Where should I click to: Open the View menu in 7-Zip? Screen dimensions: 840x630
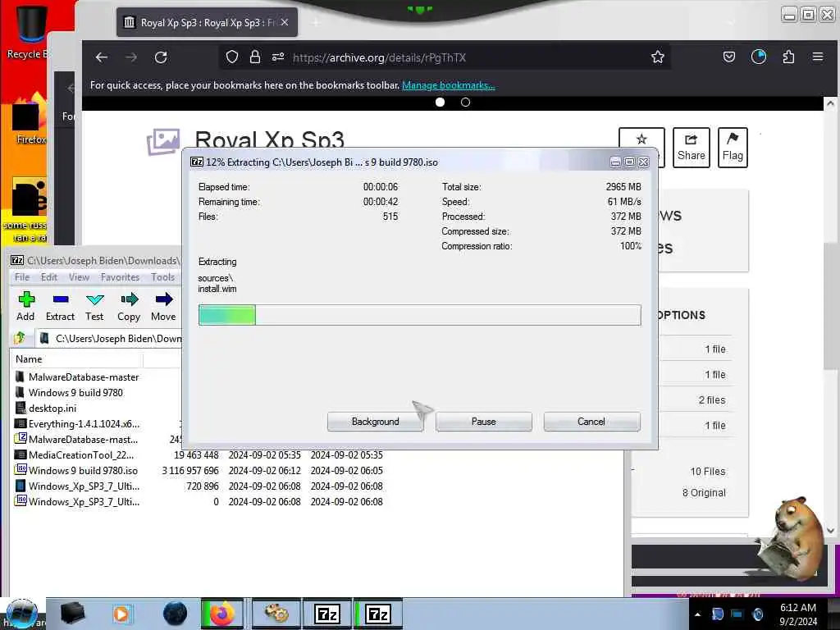[79, 277]
